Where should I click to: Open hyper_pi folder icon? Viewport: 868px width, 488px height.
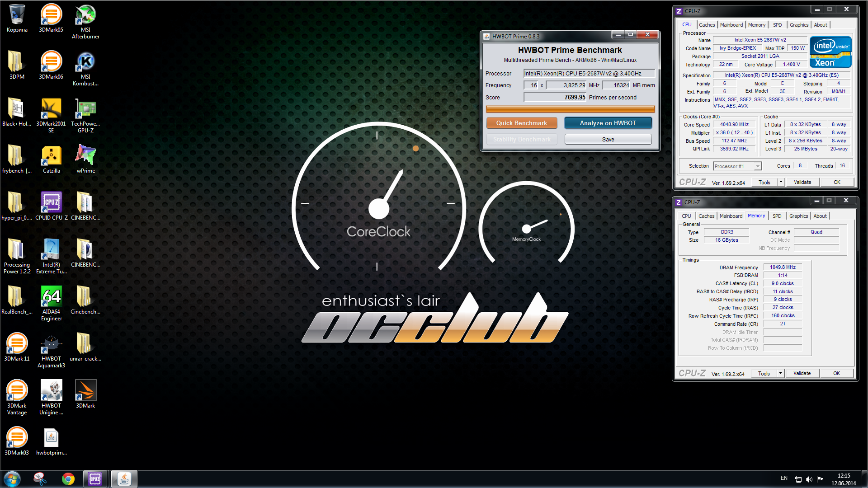(x=17, y=206)
